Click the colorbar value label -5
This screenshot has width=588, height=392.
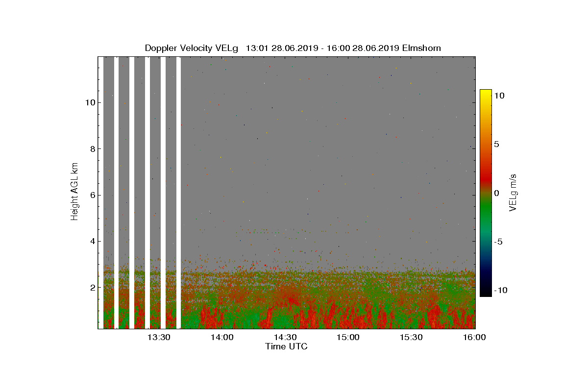point(498,242)
